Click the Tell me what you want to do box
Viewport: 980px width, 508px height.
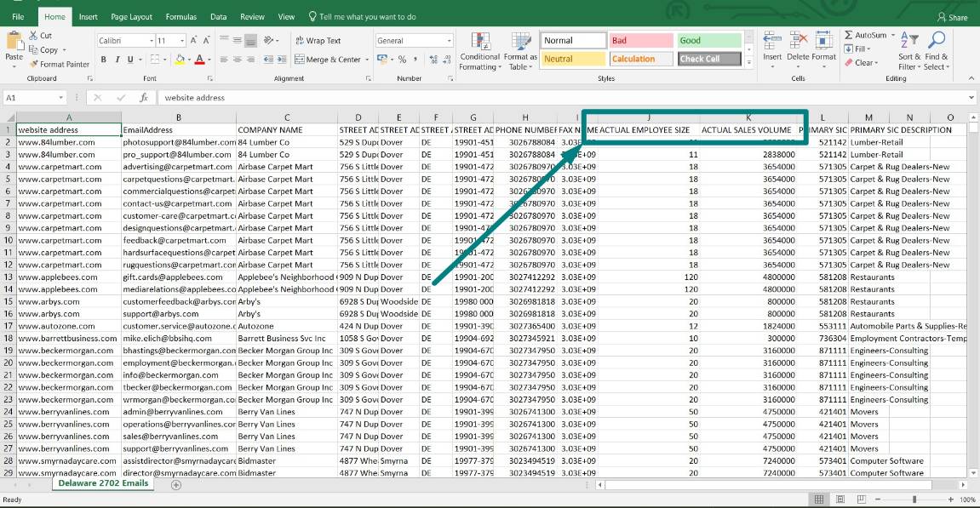(363, 17)
